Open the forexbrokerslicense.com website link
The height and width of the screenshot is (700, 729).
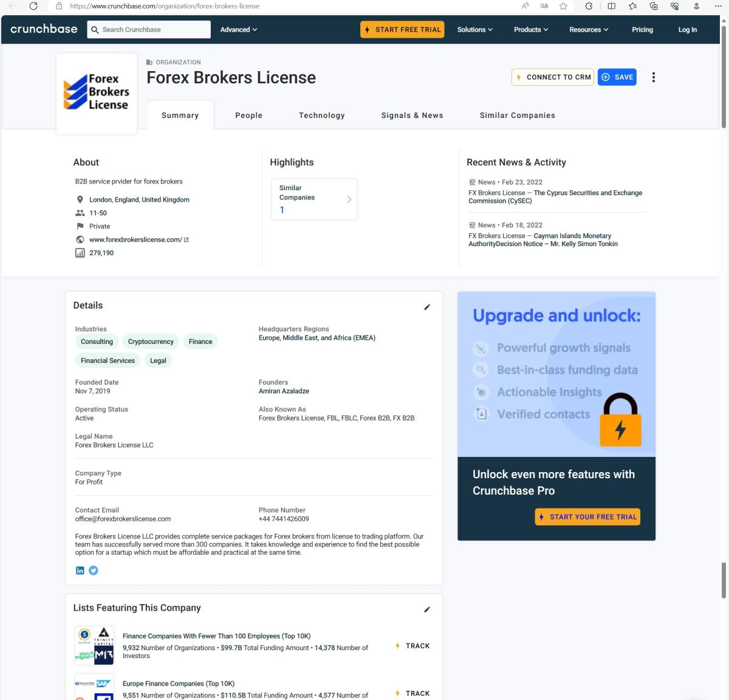click(135, 239)
